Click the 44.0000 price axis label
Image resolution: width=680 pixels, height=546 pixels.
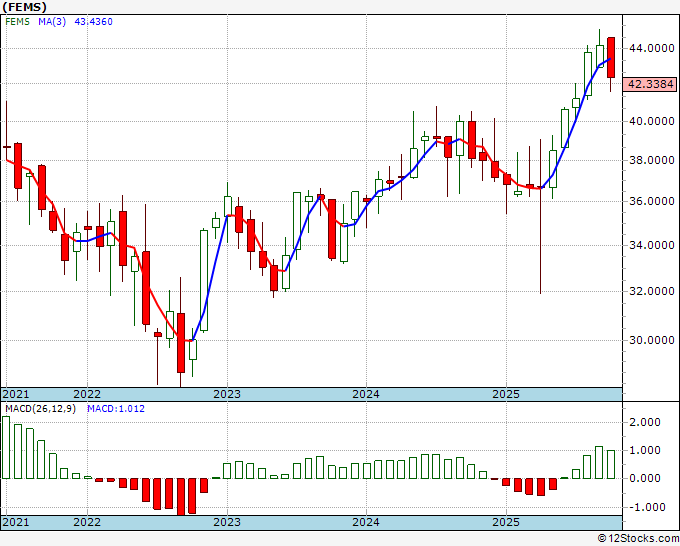click(x=651, y=48)
